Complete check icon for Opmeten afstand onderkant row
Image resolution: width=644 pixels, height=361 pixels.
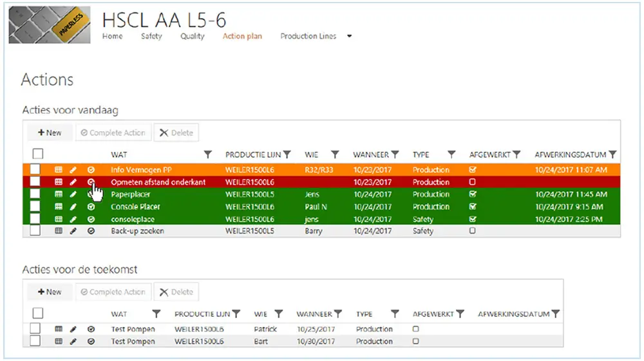pos(91,181)
